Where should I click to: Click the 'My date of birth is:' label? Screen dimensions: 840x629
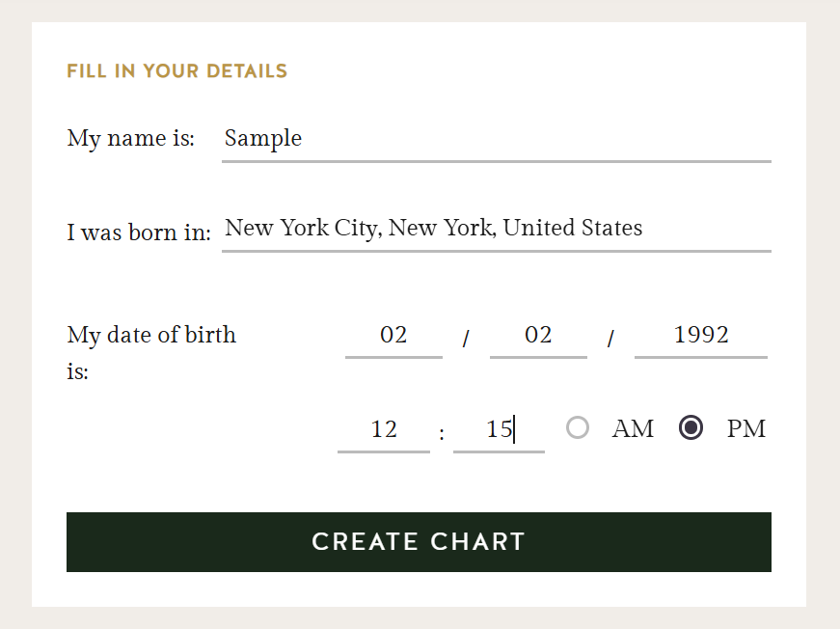tap(151, 352)
